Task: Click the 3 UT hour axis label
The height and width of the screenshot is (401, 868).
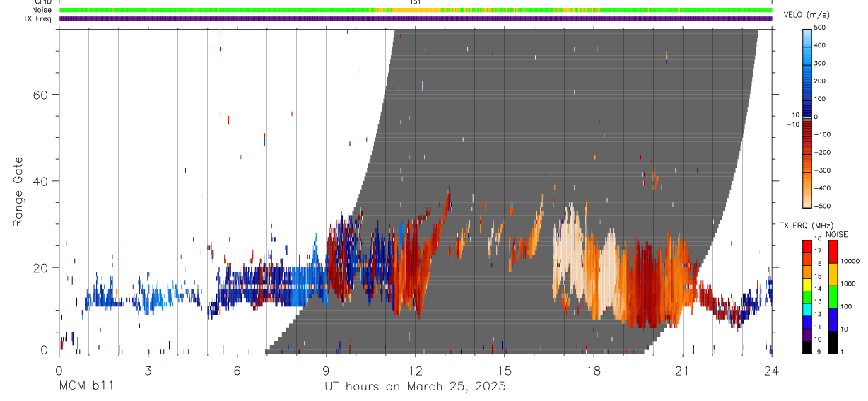Action: [148, 371]
